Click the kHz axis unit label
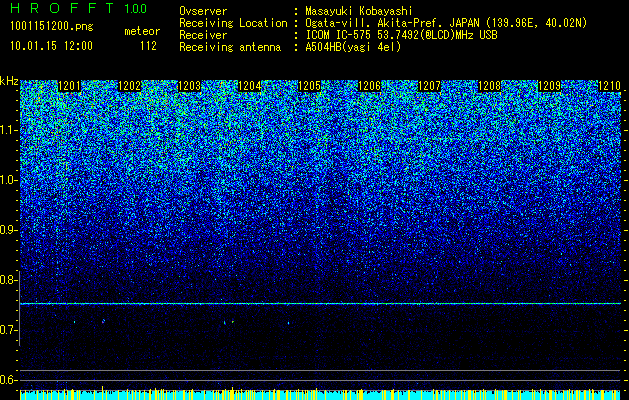The image size is (629, 400). (x=9, y=81)
